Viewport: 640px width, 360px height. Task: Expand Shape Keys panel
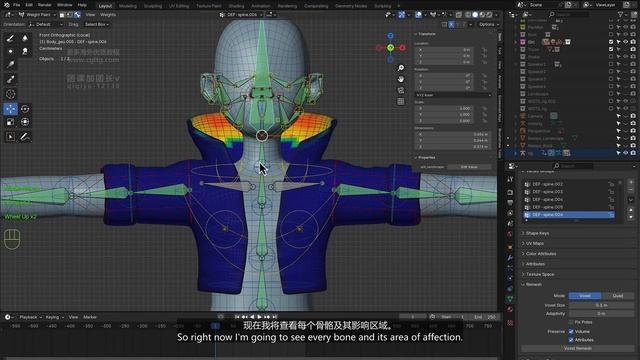(537, 233)
